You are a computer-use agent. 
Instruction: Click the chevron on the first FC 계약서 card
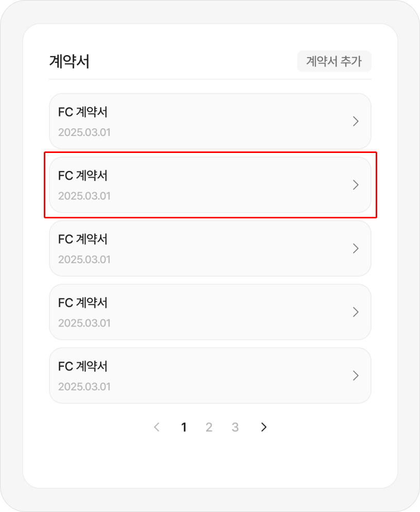click(x=355, y=122)
